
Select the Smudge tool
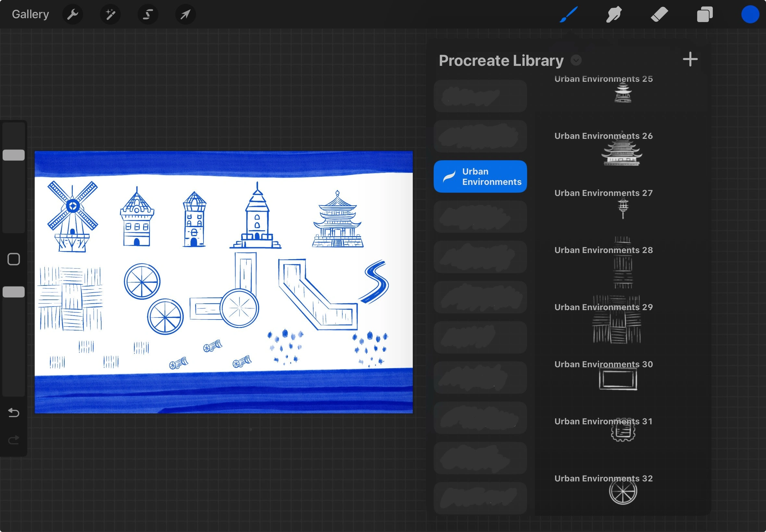[613, 14]
